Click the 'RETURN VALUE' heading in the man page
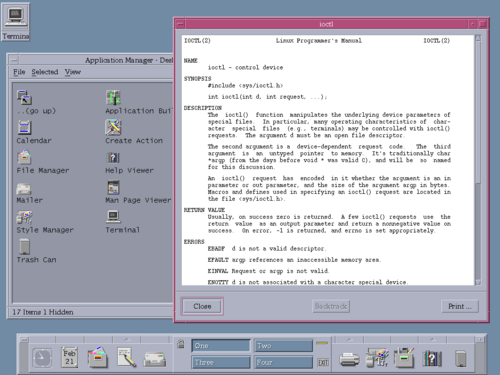The height and width of the screenshot is (375, 500). 204,210
